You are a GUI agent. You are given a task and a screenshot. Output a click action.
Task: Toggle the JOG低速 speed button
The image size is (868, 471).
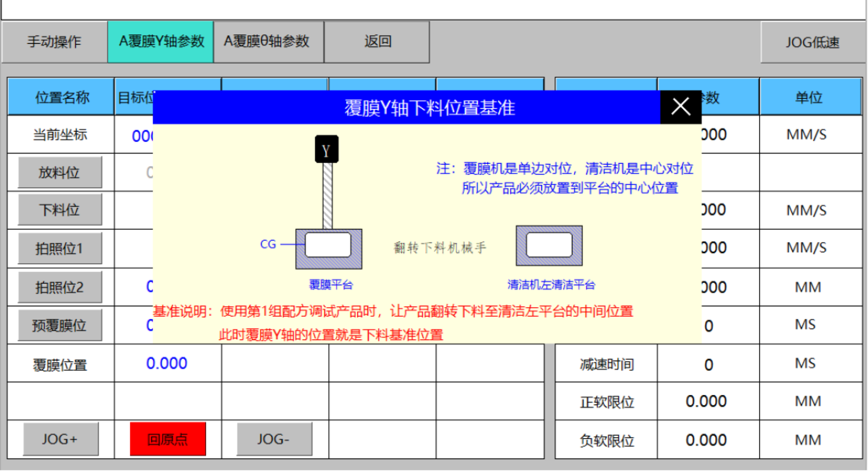pyautogui.click(x=812, y=43)
